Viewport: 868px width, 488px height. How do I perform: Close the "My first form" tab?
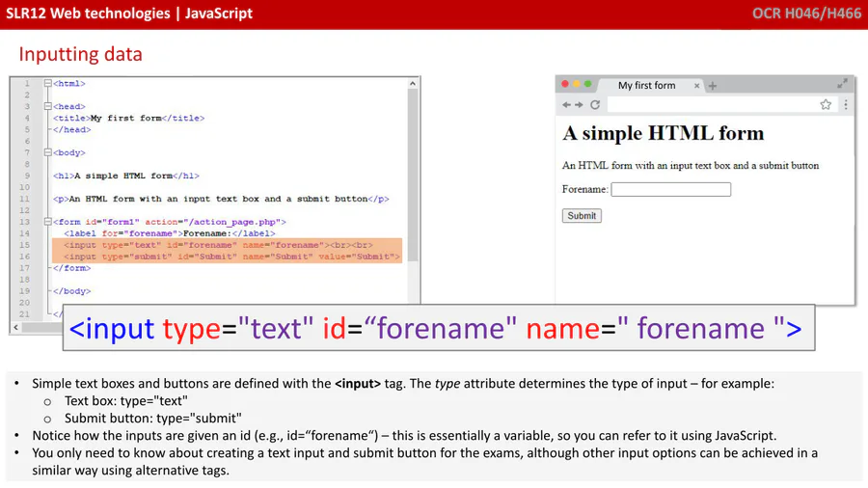pyautogui.click(x=696, y=86)
